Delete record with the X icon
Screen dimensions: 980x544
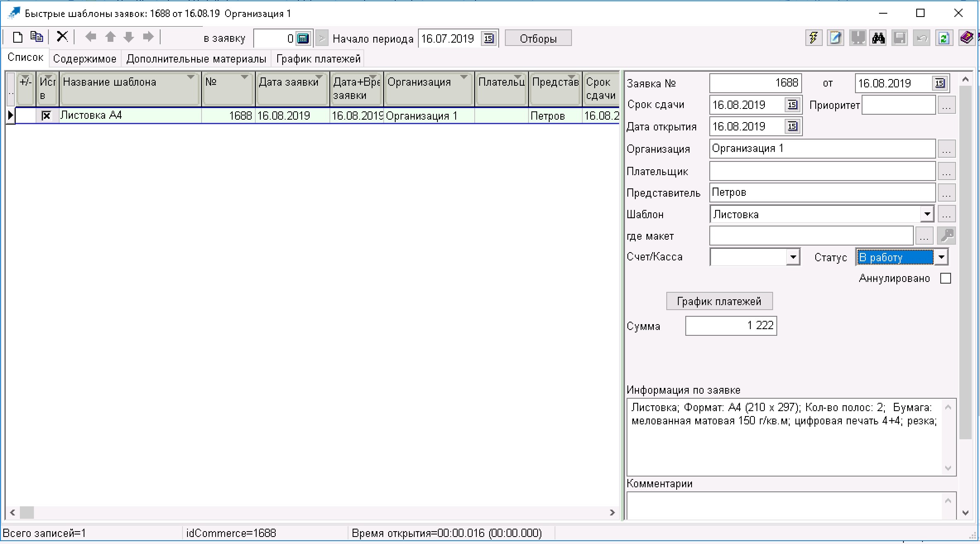[x=62, y=37]
